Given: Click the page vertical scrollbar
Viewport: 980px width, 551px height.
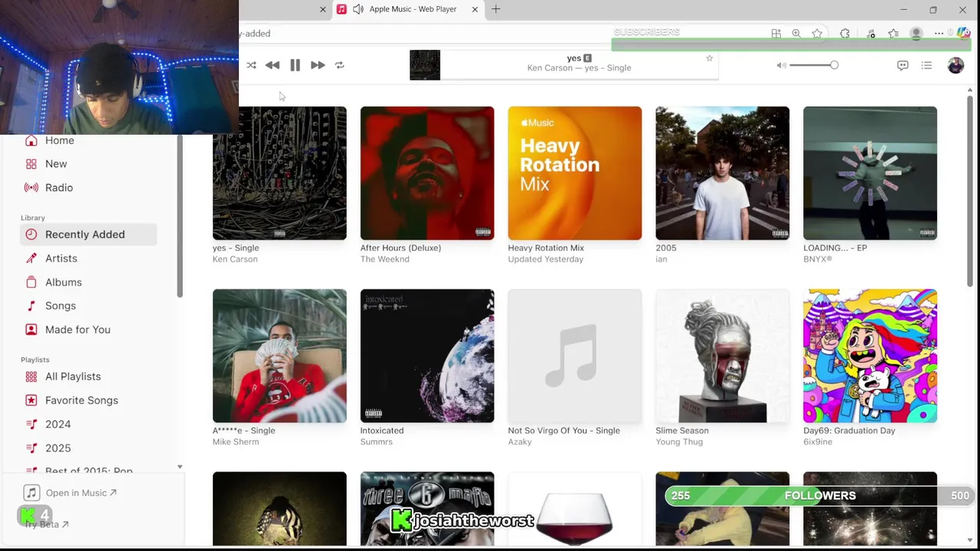Looking at the screenshot, I should click(970, 191).
